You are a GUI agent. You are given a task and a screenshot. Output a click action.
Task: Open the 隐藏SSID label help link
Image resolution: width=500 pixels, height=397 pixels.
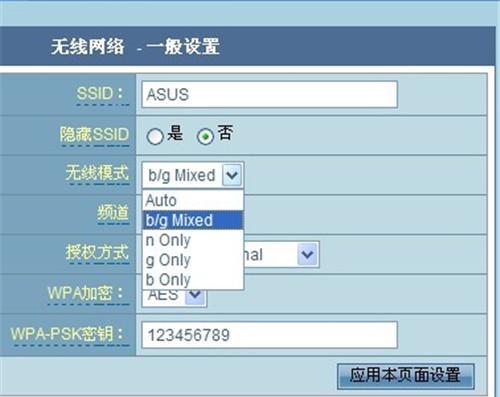(94, 135)
